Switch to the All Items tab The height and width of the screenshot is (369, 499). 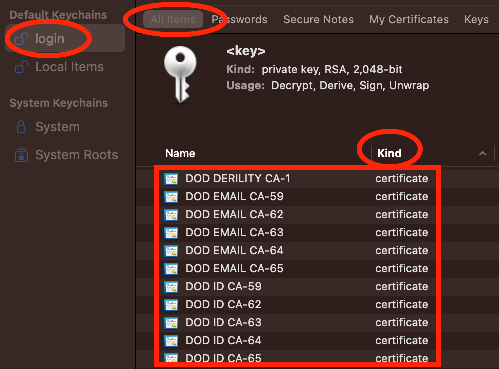(x=173, y=19)
